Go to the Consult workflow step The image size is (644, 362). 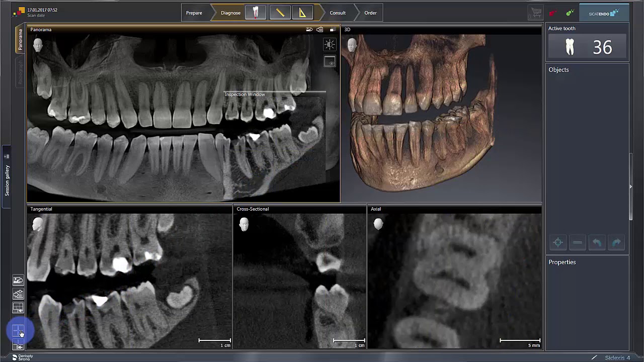pyautogui.click(x=338, y=13)
